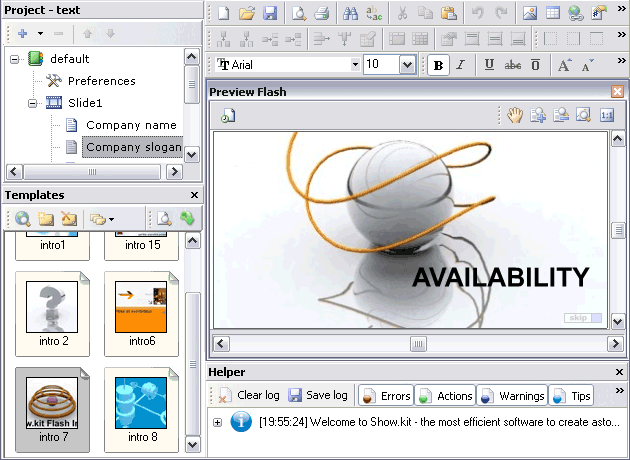Open the Replace text tool
630x460 pixels.
374,13
